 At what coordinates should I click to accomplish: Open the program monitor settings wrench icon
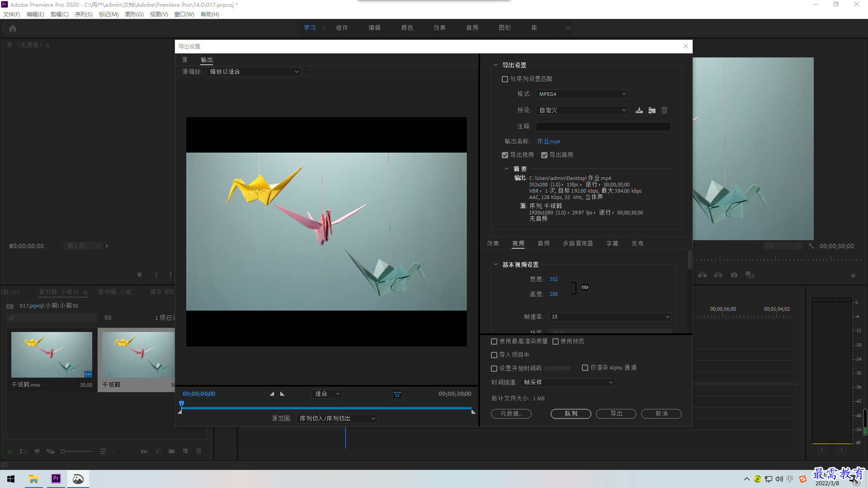pyautogui.click(x=811, y=246)
